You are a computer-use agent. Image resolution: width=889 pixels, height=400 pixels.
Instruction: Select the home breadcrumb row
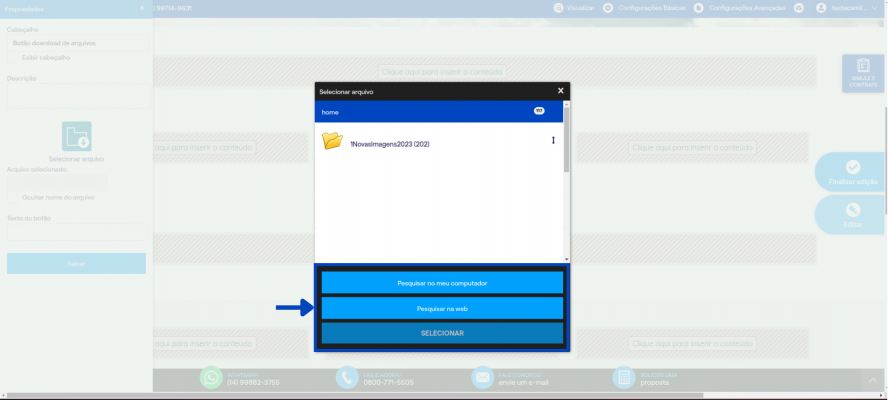[439, 112]
